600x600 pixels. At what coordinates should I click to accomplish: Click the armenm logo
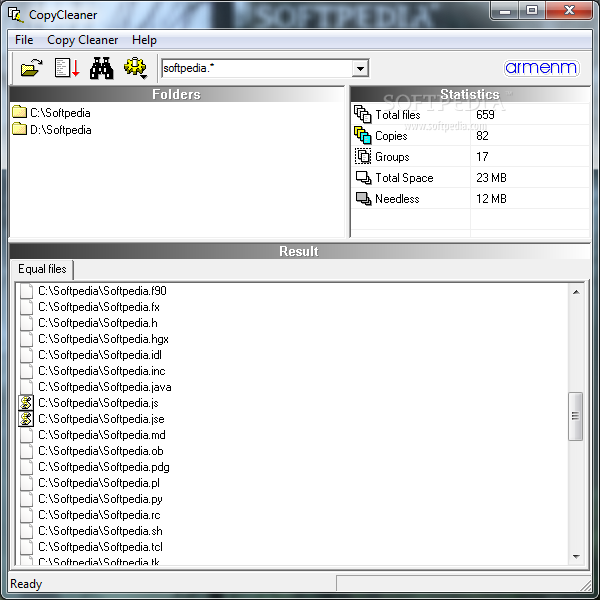tap(541, 68)
